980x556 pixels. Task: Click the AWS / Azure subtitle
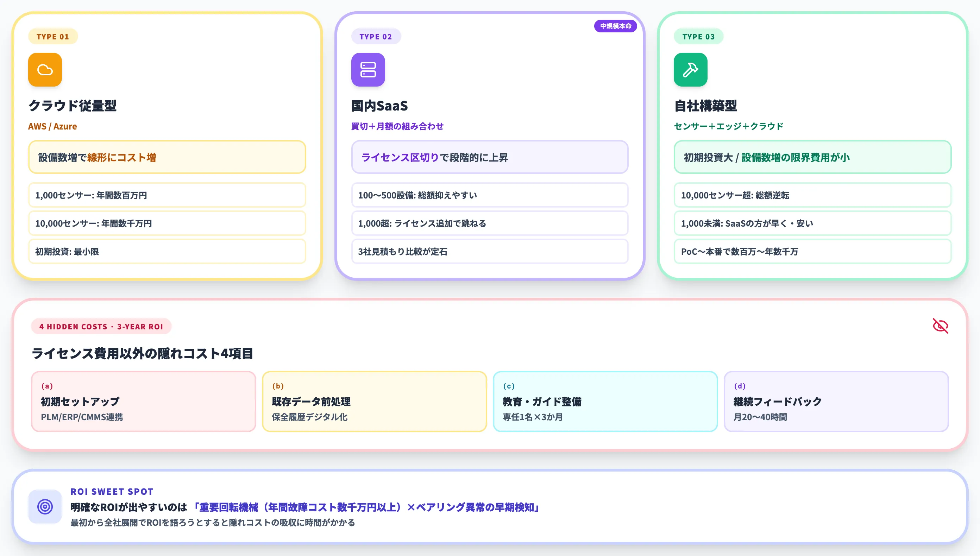(x=52, y=126)
